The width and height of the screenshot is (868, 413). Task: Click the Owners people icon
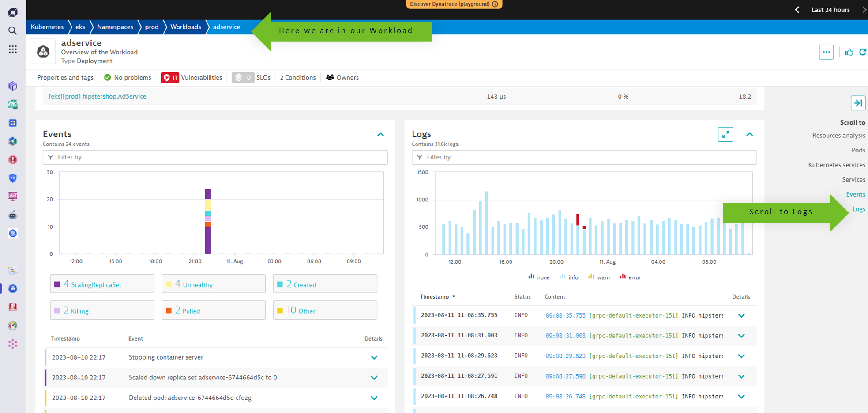pyautogui.click(x=330, y=77)
